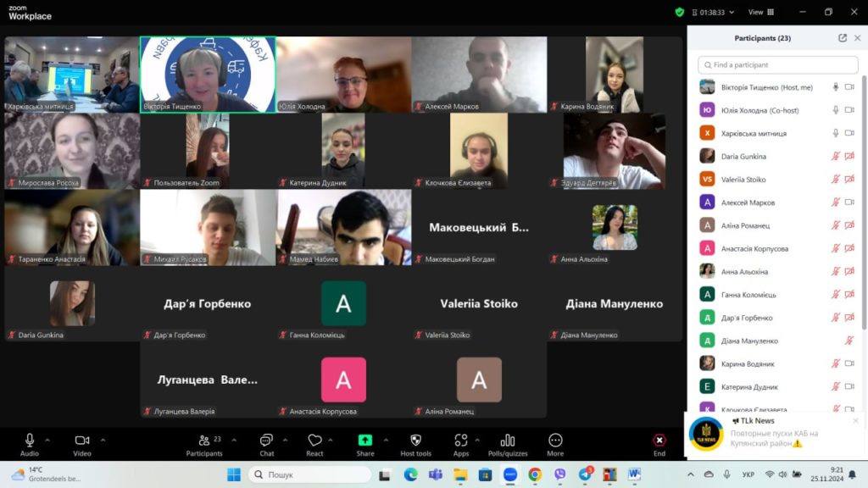Toggle camera for Вікторія Тищенко in participants list
This screenshot has width=868, height=488.
point(849,87)
